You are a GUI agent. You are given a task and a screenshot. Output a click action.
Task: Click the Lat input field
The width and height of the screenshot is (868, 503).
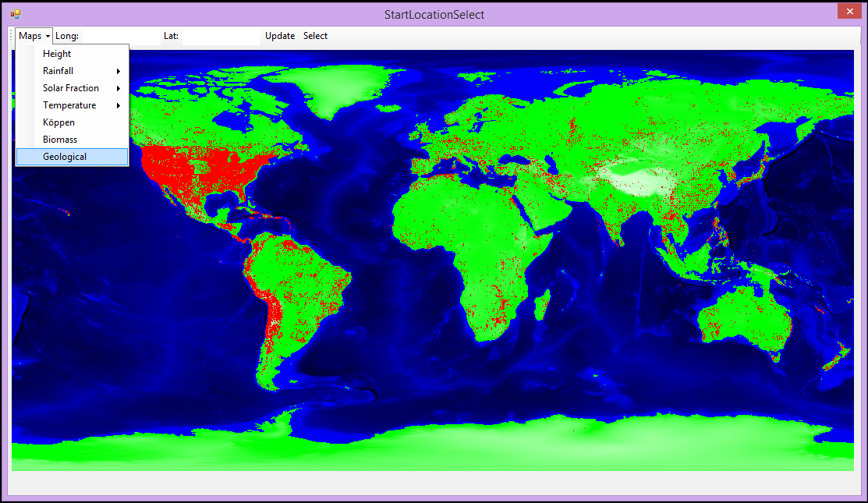click(x=220, y=36)
